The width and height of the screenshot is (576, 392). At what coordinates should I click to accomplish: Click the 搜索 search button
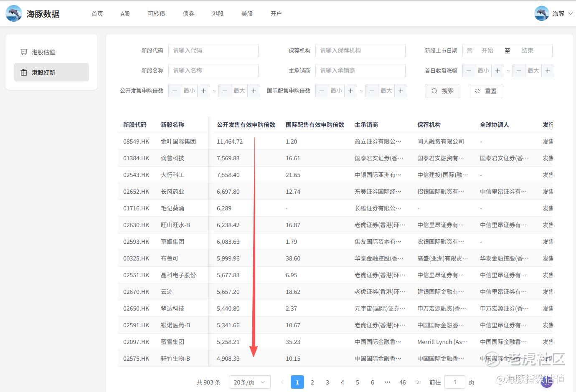(x=442, y=91)
